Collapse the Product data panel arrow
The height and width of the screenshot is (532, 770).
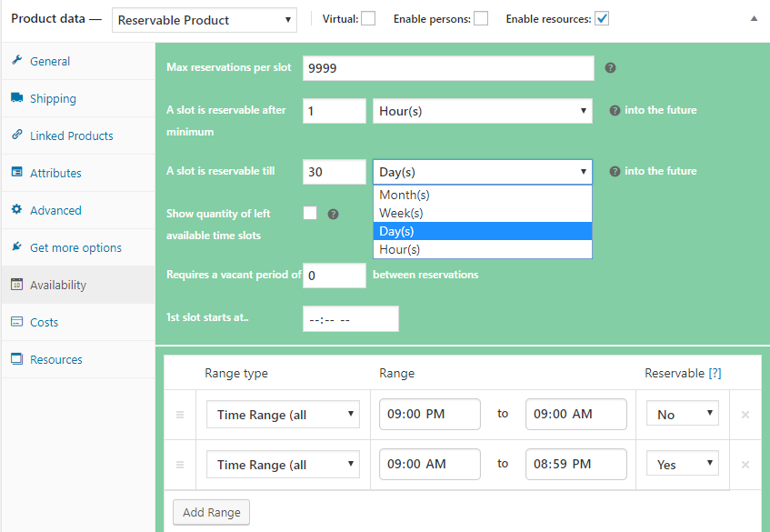754,19
